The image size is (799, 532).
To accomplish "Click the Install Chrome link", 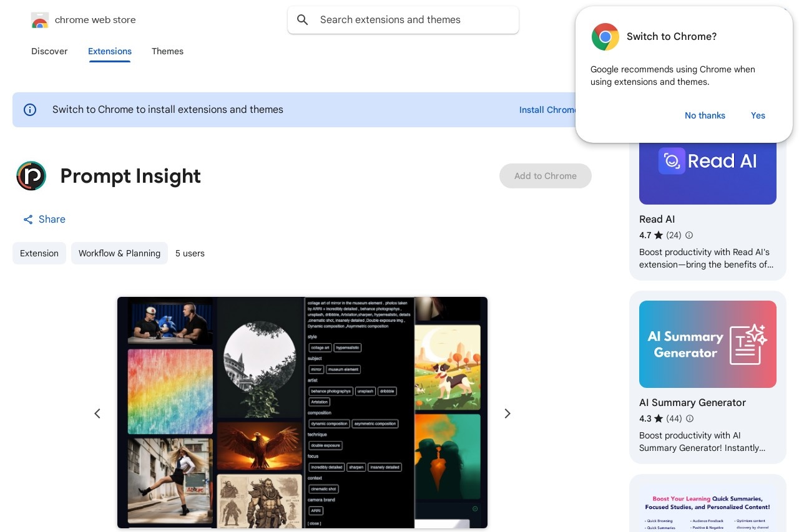I will pos(548,110).
